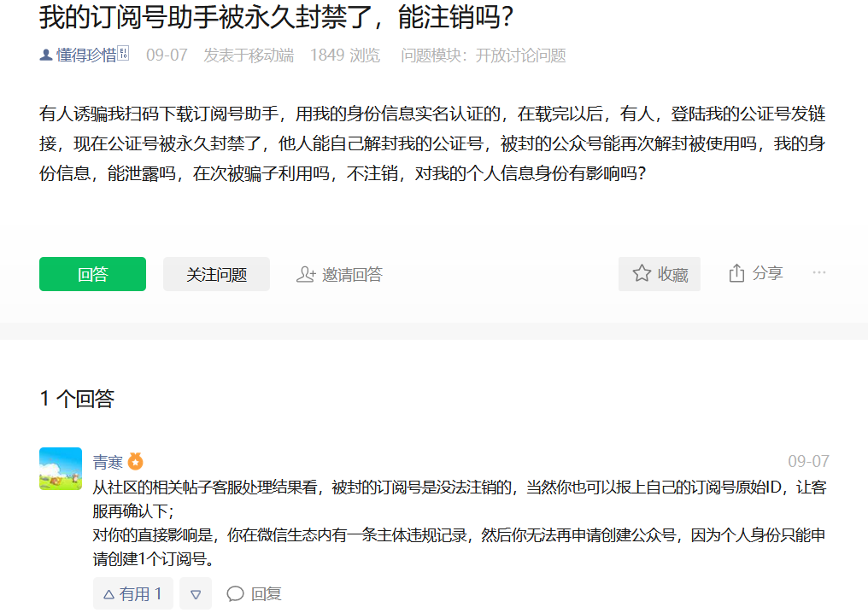868x613 pixels.
Task: Click the question title text
Action: (x=276, y=16)
